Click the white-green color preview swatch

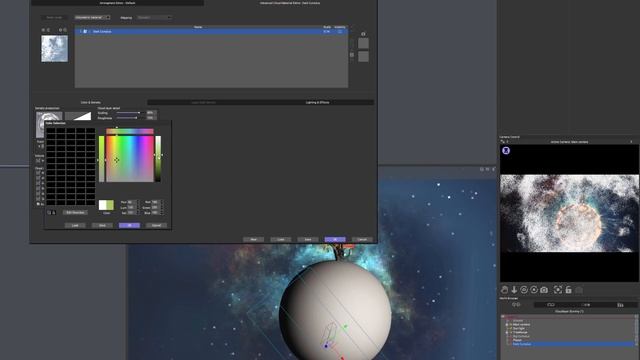point(106,205)
